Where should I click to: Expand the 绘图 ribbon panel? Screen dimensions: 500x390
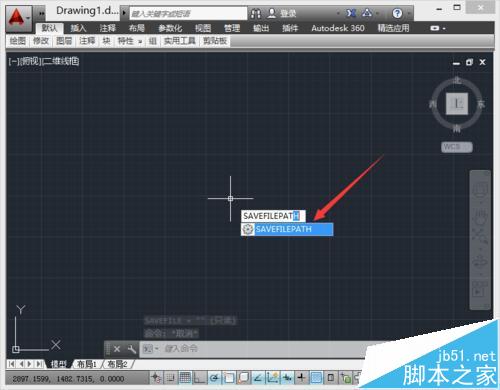click(18, 41)
